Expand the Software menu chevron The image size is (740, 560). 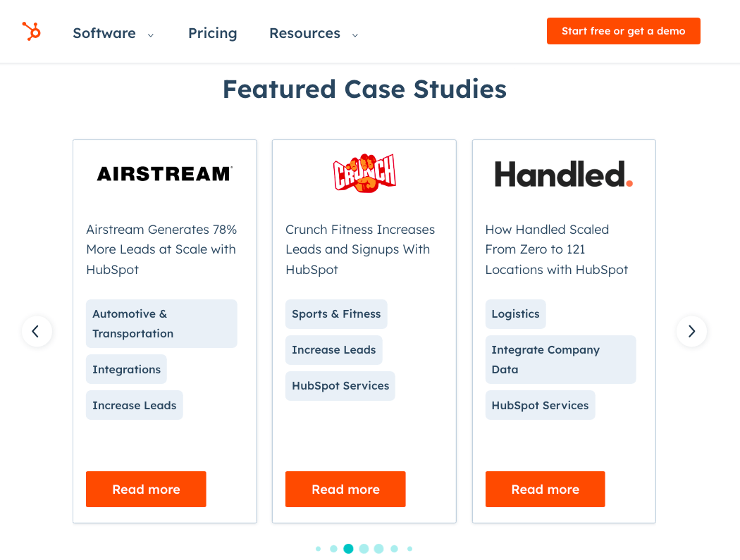click(x=151, y=35)
